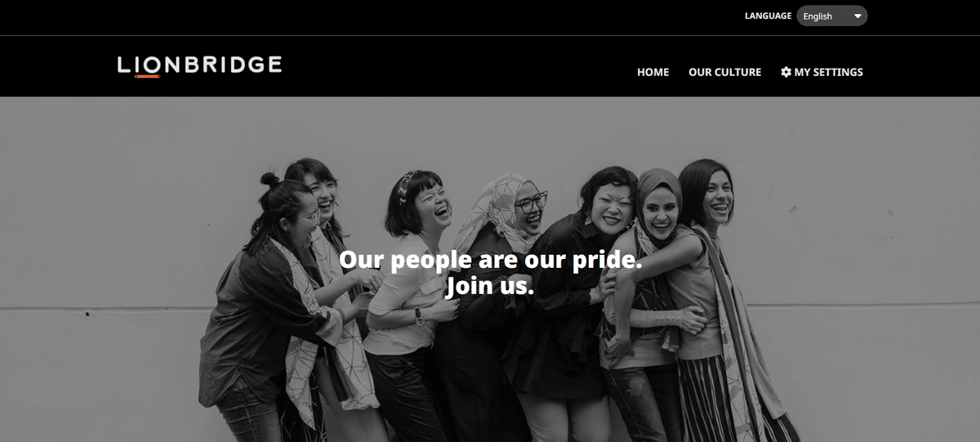Click the gear icon beside MY SETTINGS
The image size is (980, 442).
786,72
